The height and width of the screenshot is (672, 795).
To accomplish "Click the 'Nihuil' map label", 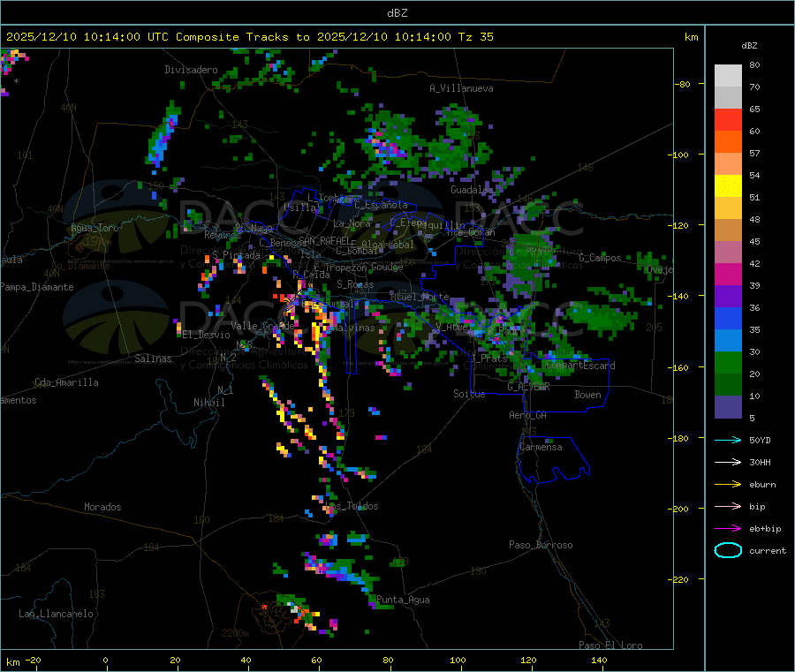I will pos(208,403).
